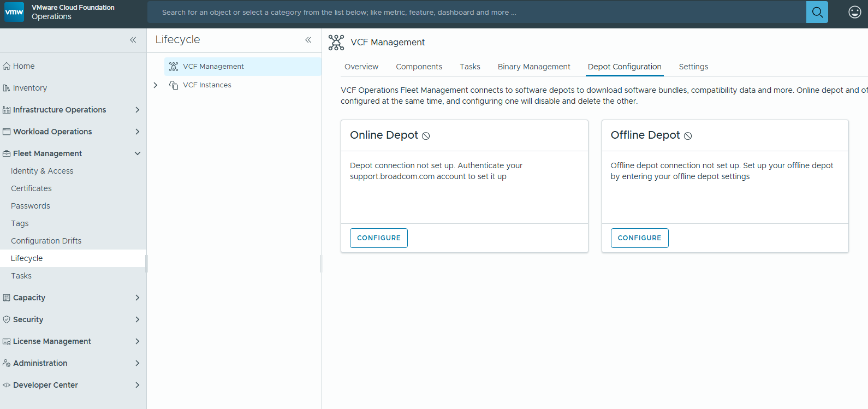Collapse the main navigation sidebar
This screenshot has width=868, height=409.
point(133,40)
